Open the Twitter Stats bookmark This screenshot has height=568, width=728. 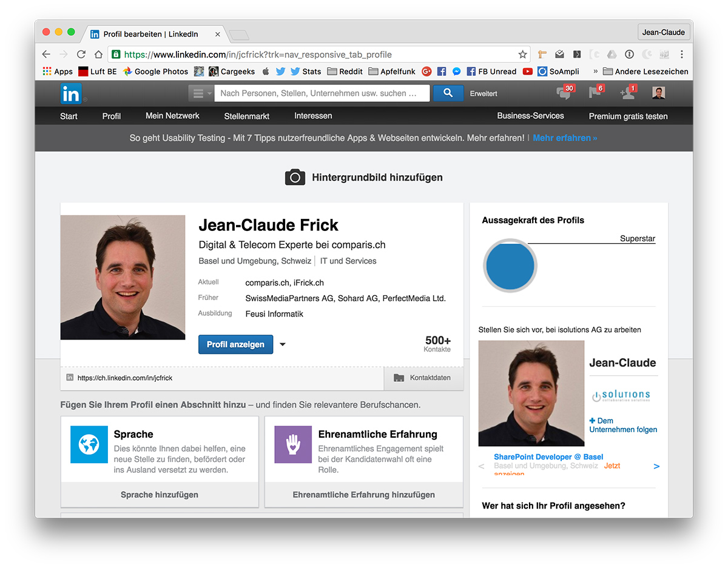pyautogui.click(x=306, y=72)
